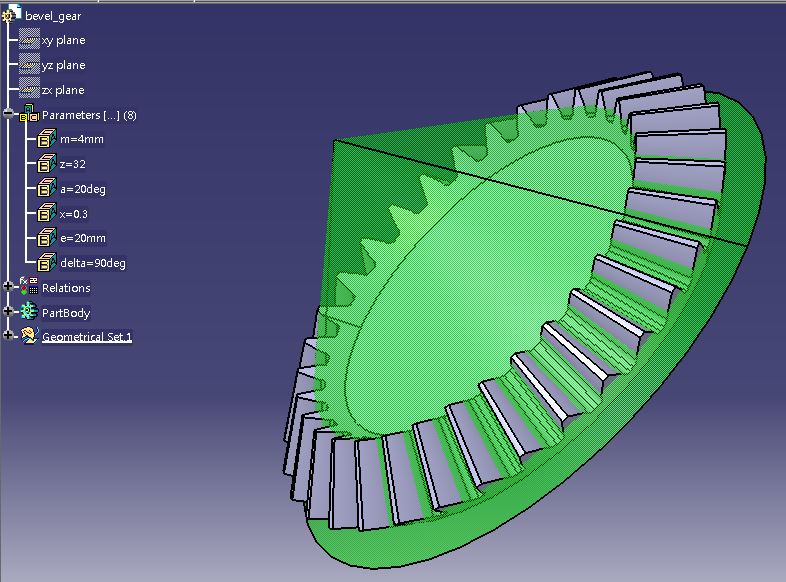The image size is (786, 582).
Task: Select the zx plane icon
Action: (29, 89)
